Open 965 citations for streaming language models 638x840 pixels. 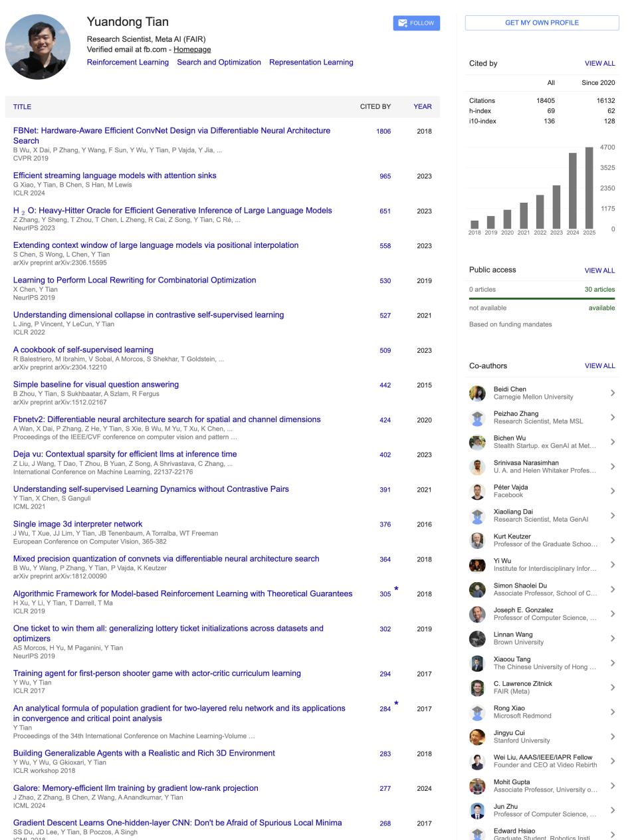[385, 177]
